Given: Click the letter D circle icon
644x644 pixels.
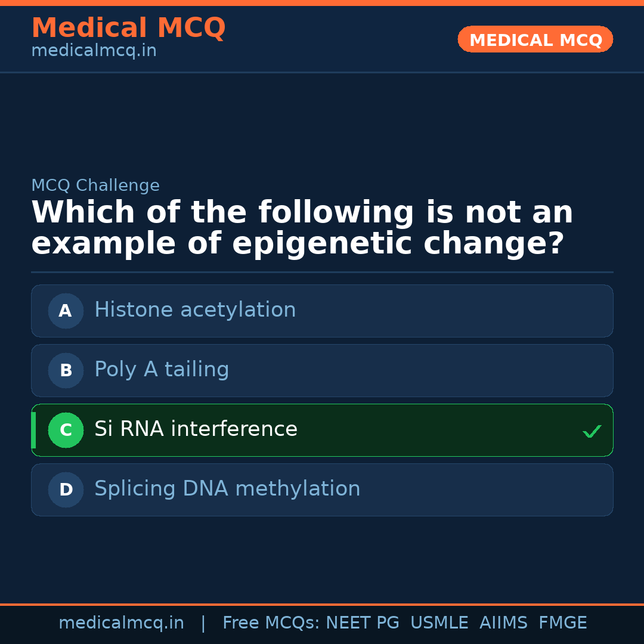Looking at the screenshot, I should (66, 490).
